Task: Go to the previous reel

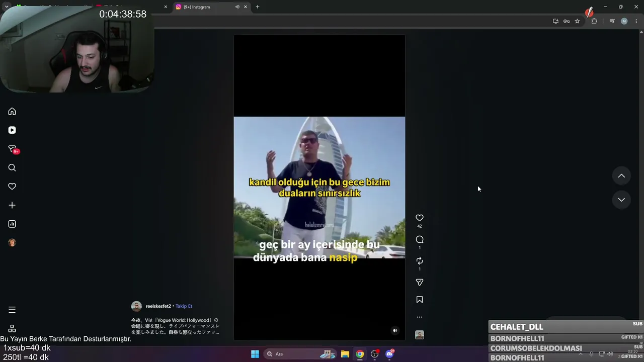Action: (x=621, y=176)
